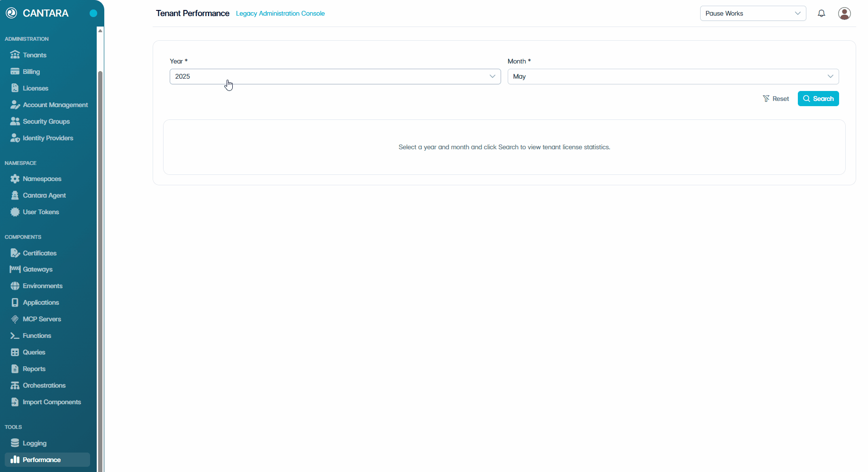This screenshot has height=472, width=868.
Task: Click the Import Components icon
Action: pyautogui.click(x=15, y=402)
